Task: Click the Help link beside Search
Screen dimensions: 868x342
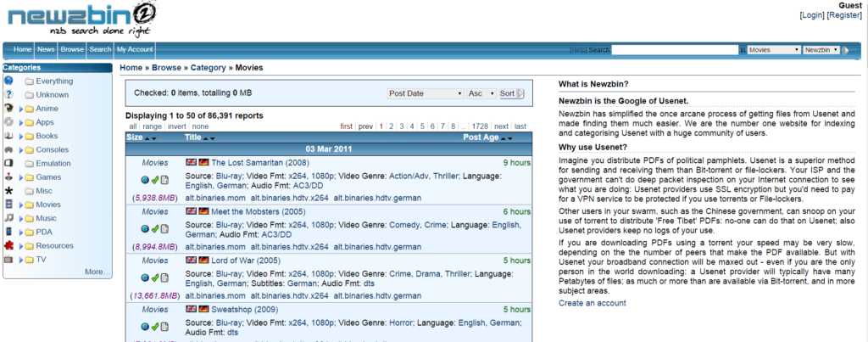Action: (578, 50)
